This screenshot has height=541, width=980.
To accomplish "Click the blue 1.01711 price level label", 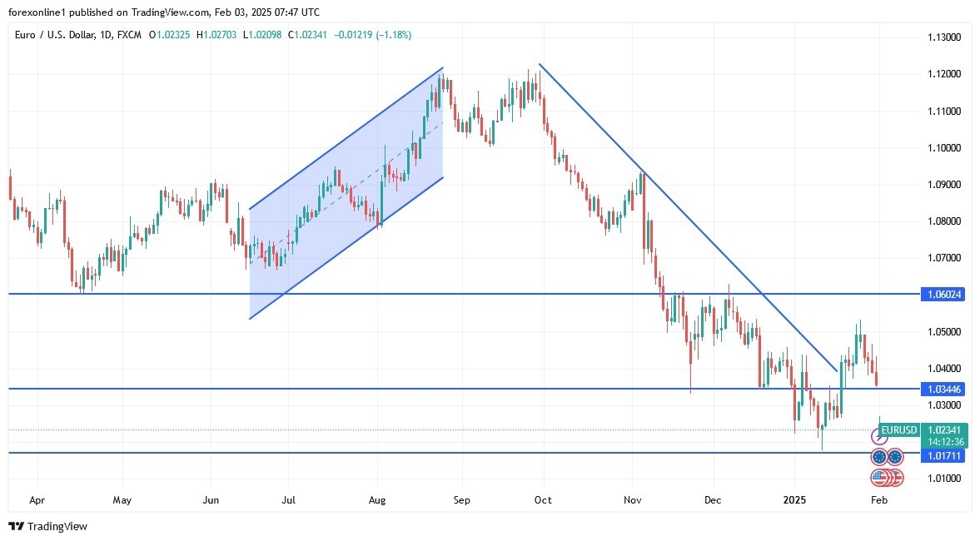I will (x=945, y=455).
